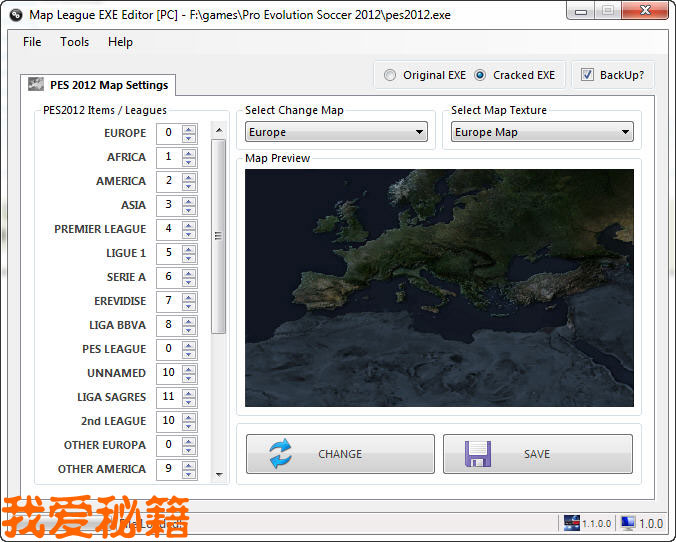Viewport: 676px width, 542px height.
Task: Select the Original EXE radio button
Action: pyautogui.click(x=390, y=75)
